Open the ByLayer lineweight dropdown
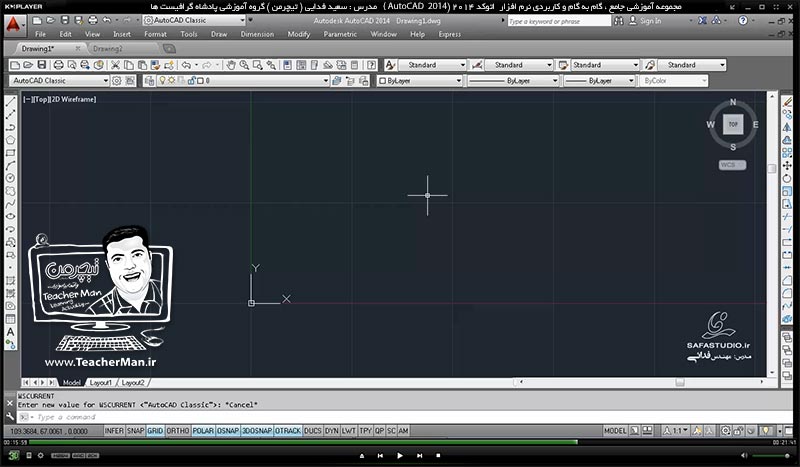This screenshot has width=800, height=467. point(599,81)
